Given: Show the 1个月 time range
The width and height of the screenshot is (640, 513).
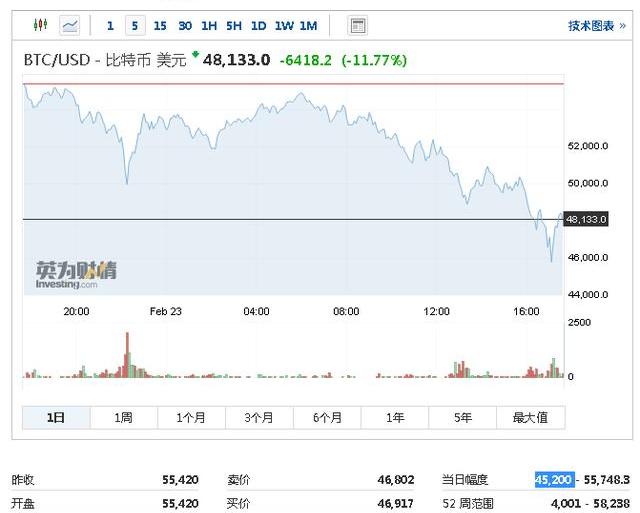Looking at the screenshot, I should click(x=192, y=417).
